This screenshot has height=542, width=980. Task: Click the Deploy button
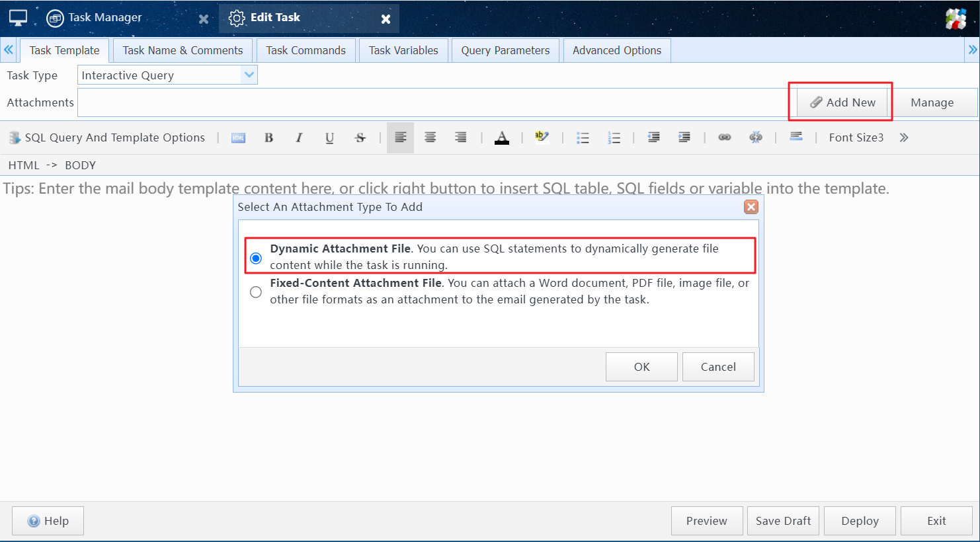(860, 521)
